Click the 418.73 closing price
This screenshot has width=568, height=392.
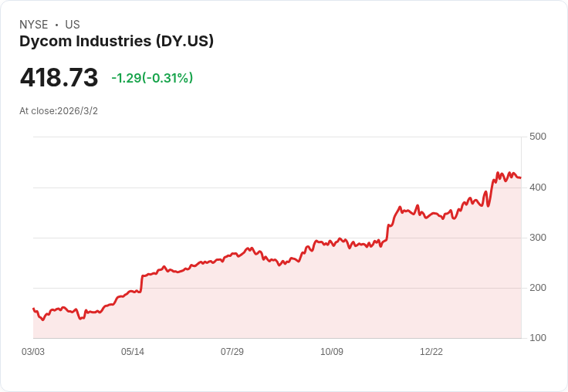coord(59,78)
